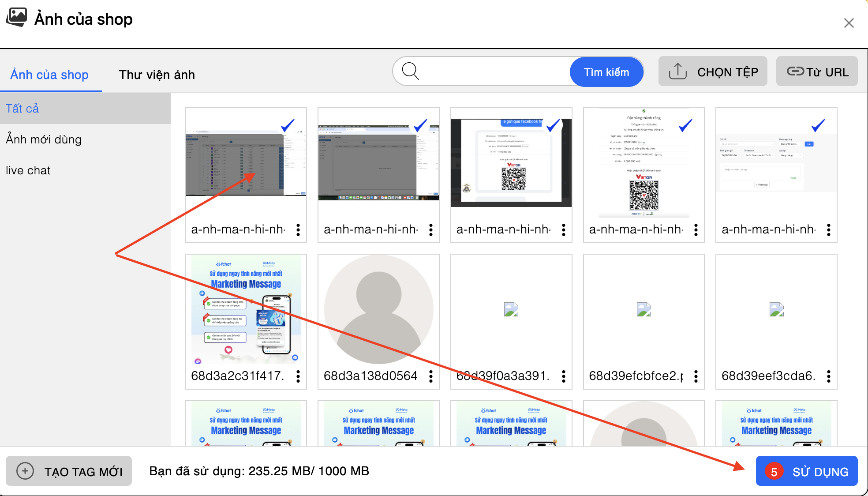Image resolution: width=868 pixels, height=496 pixels.
Task: Open three-dot menu for 68d3a138d0564 image
Action: (x=431, y=376)
